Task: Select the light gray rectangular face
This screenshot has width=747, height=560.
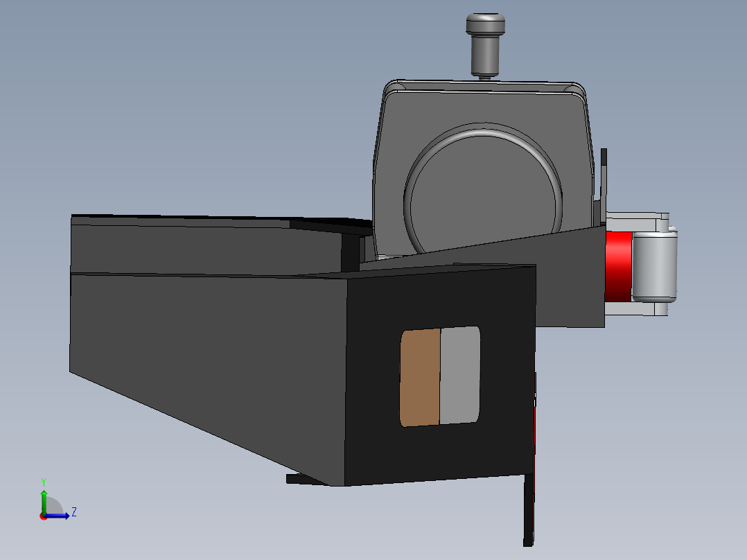Action: point(459,375)
